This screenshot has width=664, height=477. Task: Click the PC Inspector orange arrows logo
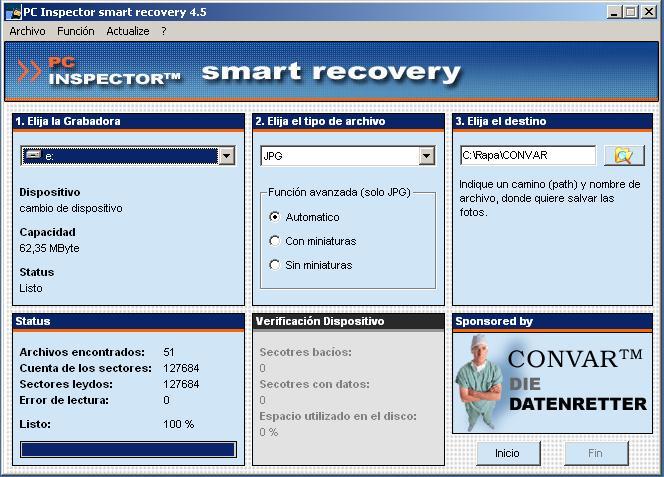coord(29,70)
